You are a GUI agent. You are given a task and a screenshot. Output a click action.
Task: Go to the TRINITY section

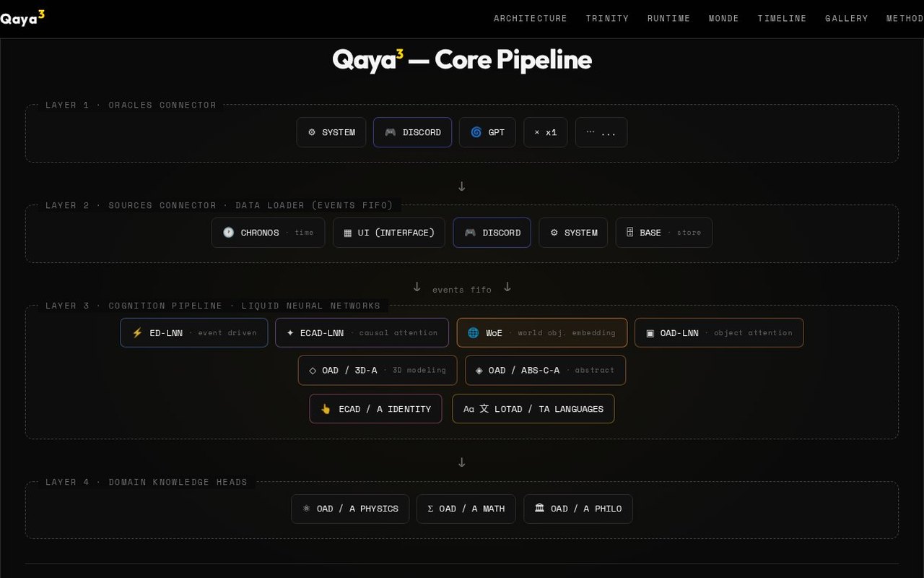[x=607, y=19]
